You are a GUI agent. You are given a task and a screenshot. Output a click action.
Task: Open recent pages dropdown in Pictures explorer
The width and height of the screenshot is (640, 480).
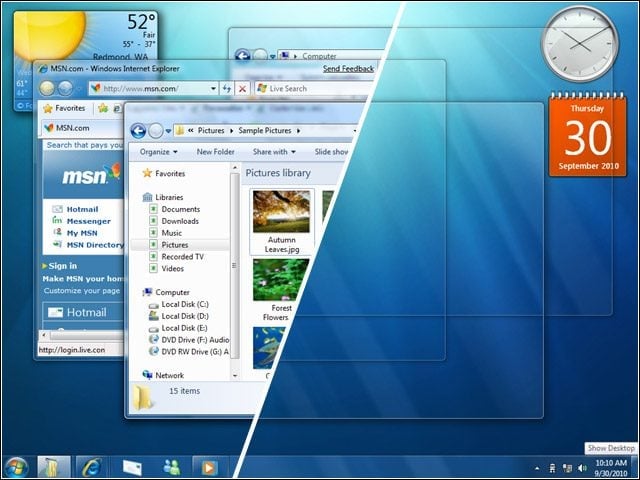(168, 131)
